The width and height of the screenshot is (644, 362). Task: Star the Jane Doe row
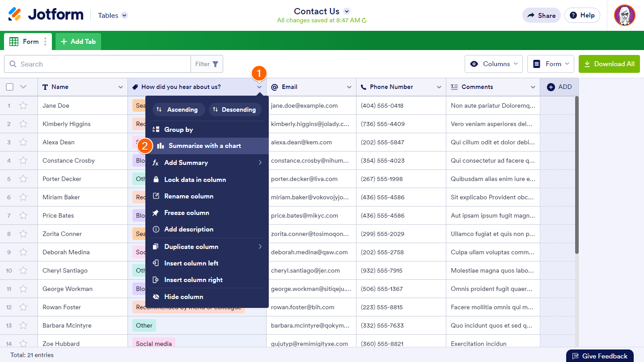(23, 105)
